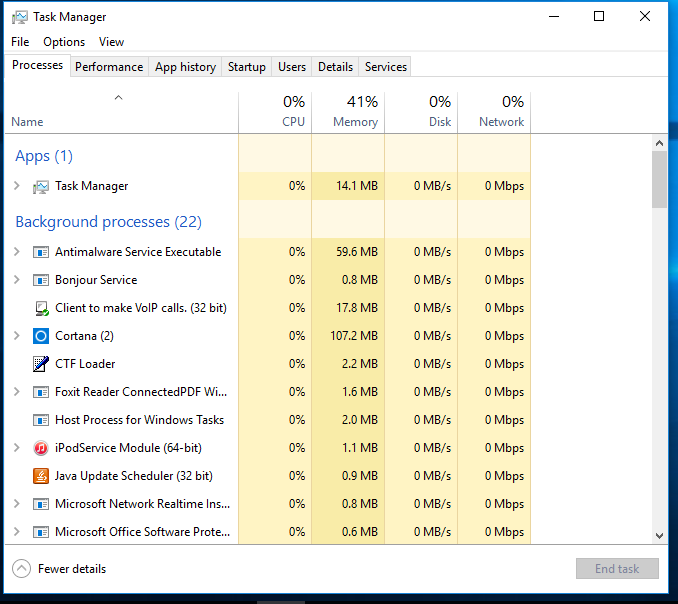Switch to the Performance tab
Screen dimensions: 678x604
(x=109, y=67)
